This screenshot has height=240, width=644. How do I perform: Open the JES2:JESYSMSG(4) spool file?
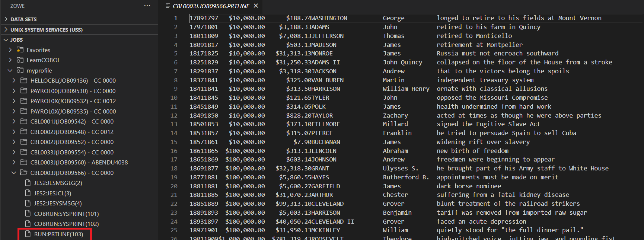58,203
